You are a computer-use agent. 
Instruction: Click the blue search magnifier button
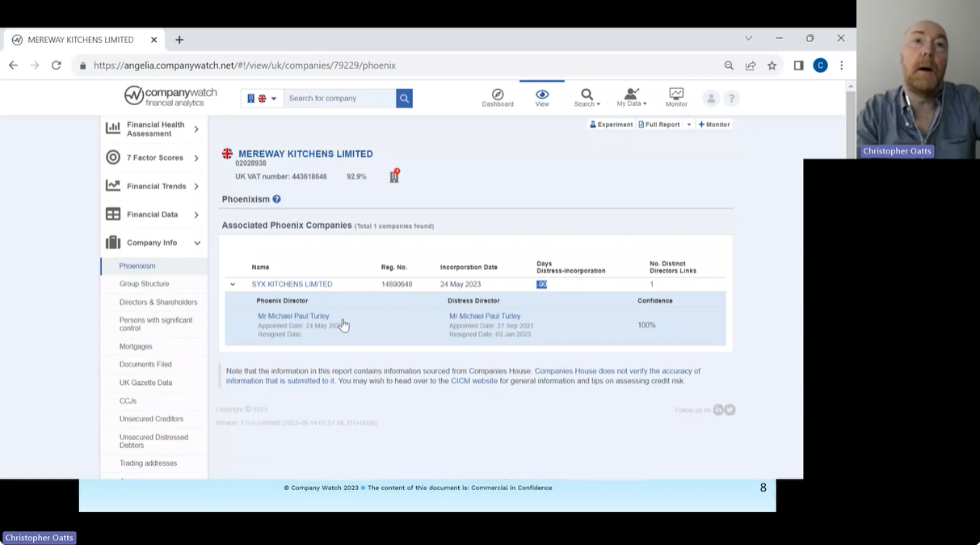pyautogui.click(x=404, y=99)
